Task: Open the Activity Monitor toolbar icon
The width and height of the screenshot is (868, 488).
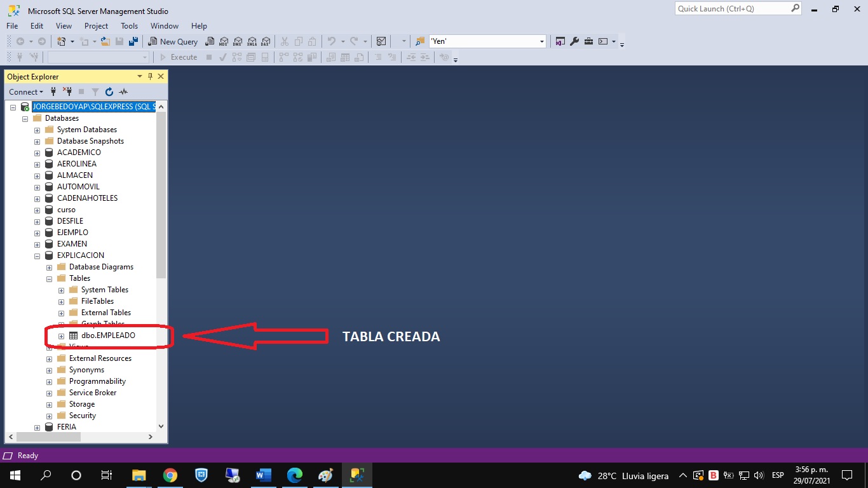Action: click(x=381, y=41)
